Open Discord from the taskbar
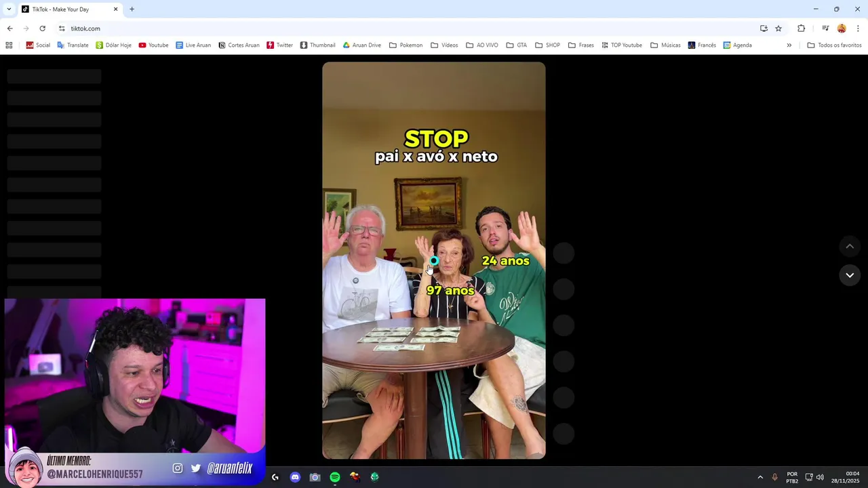 [295, 477]
